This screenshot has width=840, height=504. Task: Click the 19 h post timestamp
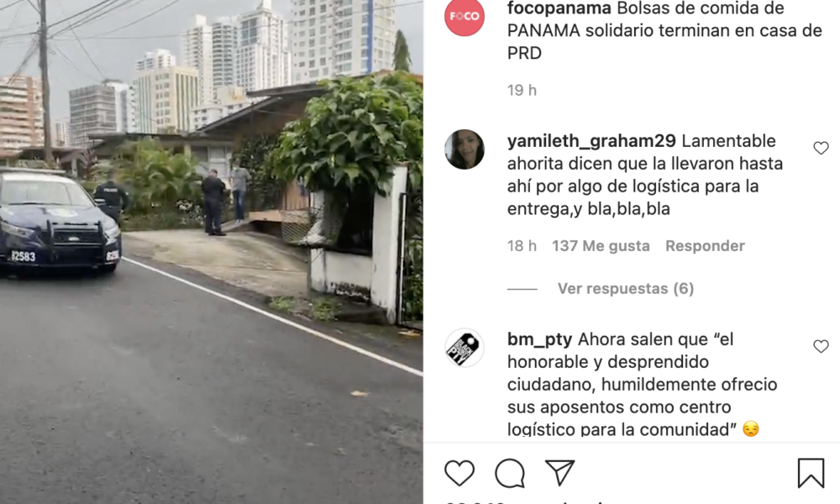[522, 90]
